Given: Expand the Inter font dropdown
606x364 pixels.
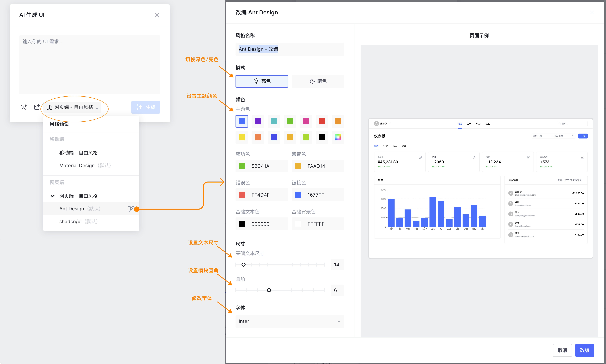Looking at the screenshot, I should (x=290, y=321).
